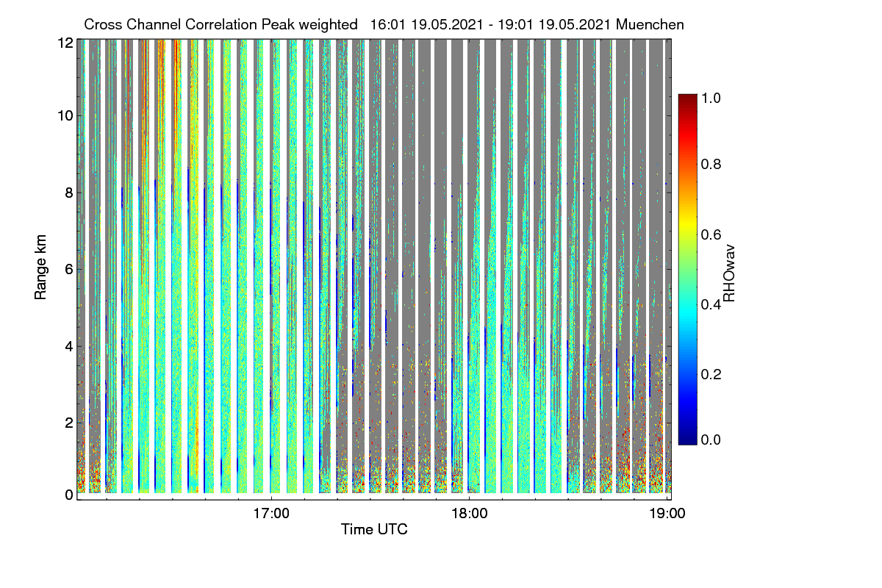Image resolution: width=882 pixels, height=588 pixels.
Task: Click the dark blue bottom of the colorbar
Action: click(687, 439)
